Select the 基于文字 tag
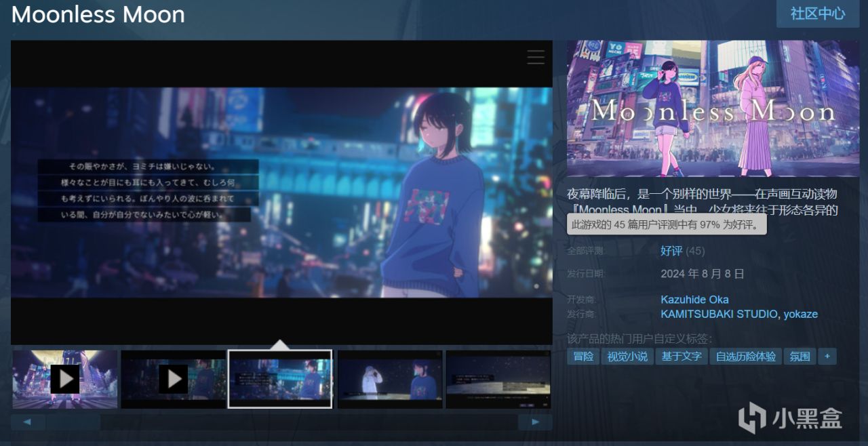Viewport: 868px width, 446px height. tap(682, 356)
